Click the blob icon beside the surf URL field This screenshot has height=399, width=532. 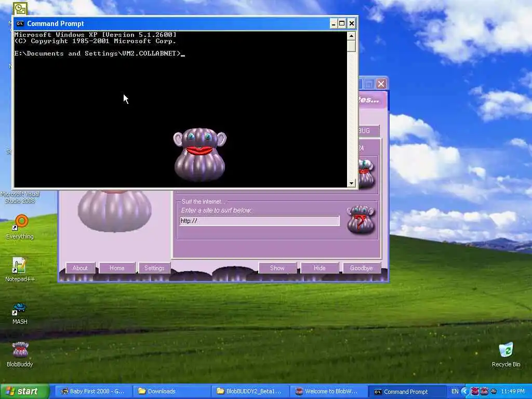[x=361, y=219]
